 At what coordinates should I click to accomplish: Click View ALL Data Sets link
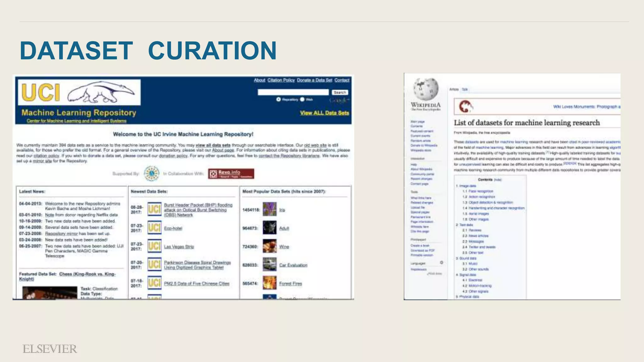(325, 113)
